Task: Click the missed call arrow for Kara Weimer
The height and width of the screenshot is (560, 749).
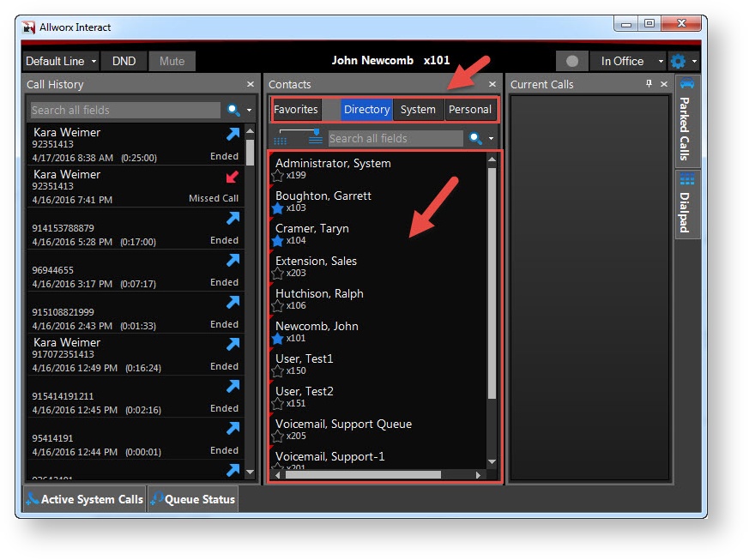Action: click(x=233, y=177)
